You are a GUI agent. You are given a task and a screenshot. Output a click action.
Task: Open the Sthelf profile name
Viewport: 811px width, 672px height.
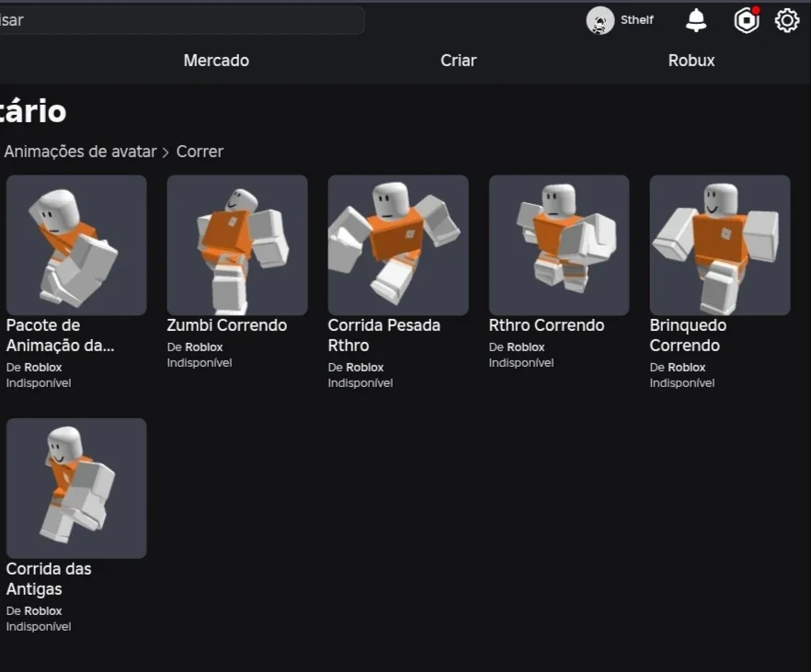(636, 20)
